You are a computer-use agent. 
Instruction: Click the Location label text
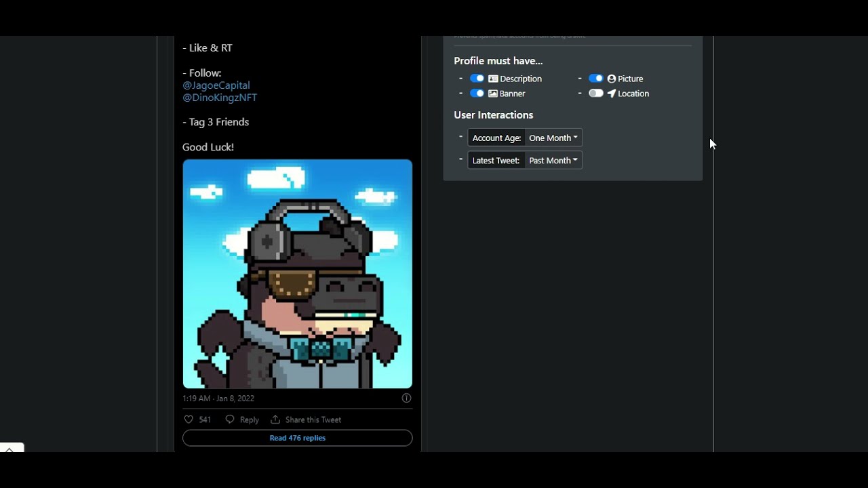click(633, 94)
